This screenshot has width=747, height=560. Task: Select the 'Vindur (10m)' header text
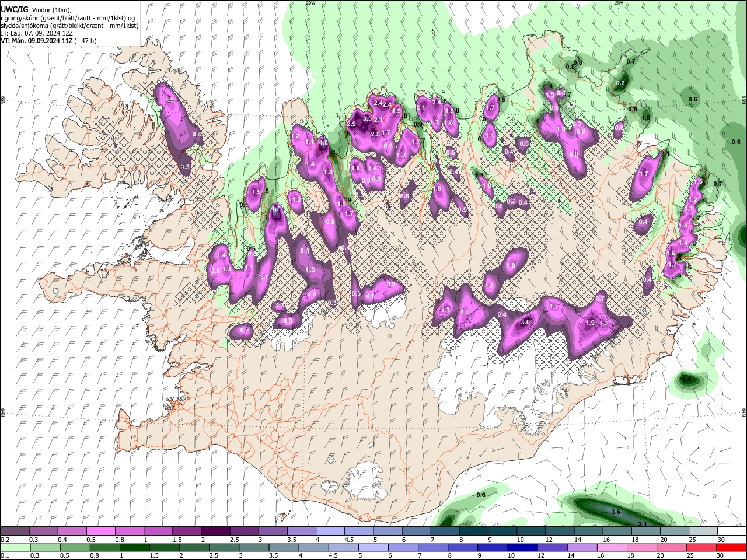(x=50, y=10)
